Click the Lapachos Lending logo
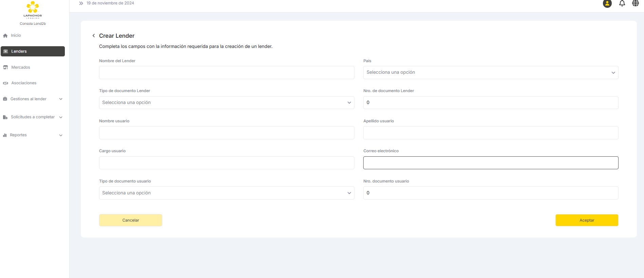 pos(33,10)
